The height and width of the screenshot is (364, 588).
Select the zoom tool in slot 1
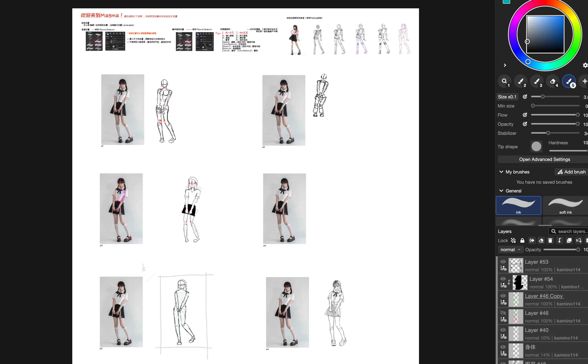[x=504, y=81]
